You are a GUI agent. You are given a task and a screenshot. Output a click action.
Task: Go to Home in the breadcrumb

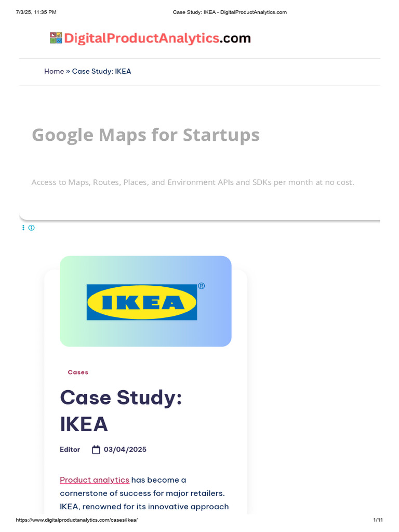tap(54, 71)
